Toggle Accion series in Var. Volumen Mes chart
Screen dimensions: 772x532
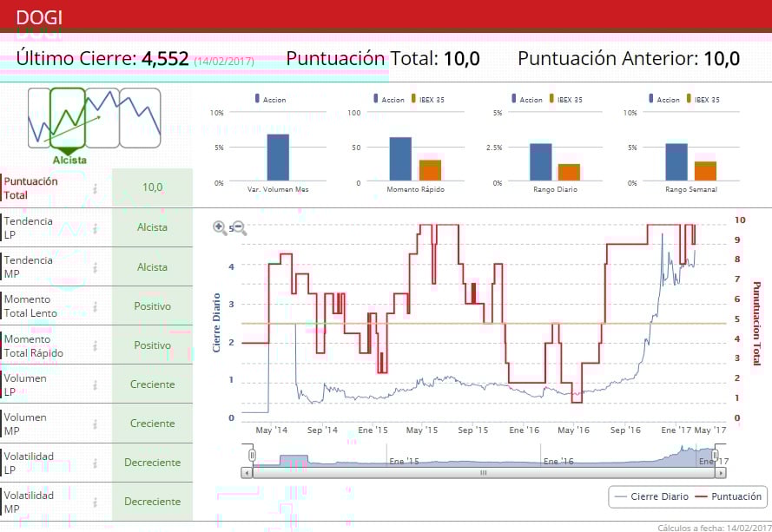click(270, 99)
